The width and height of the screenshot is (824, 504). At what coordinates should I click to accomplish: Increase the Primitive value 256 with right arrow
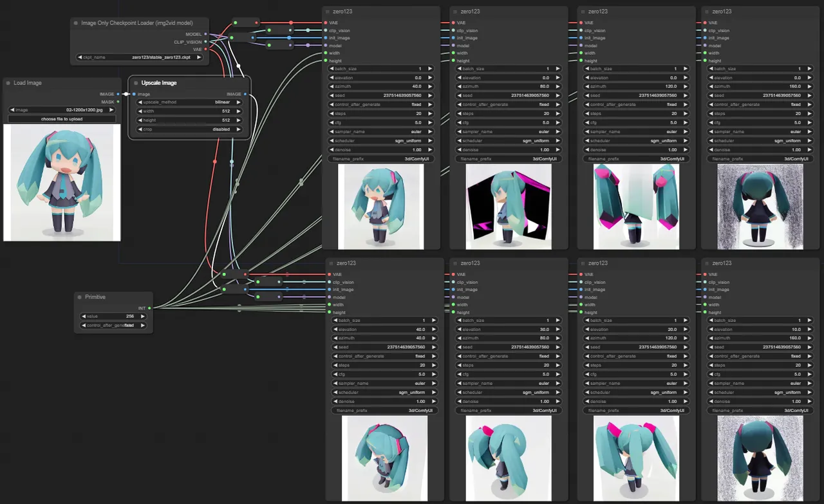[143, 317]
